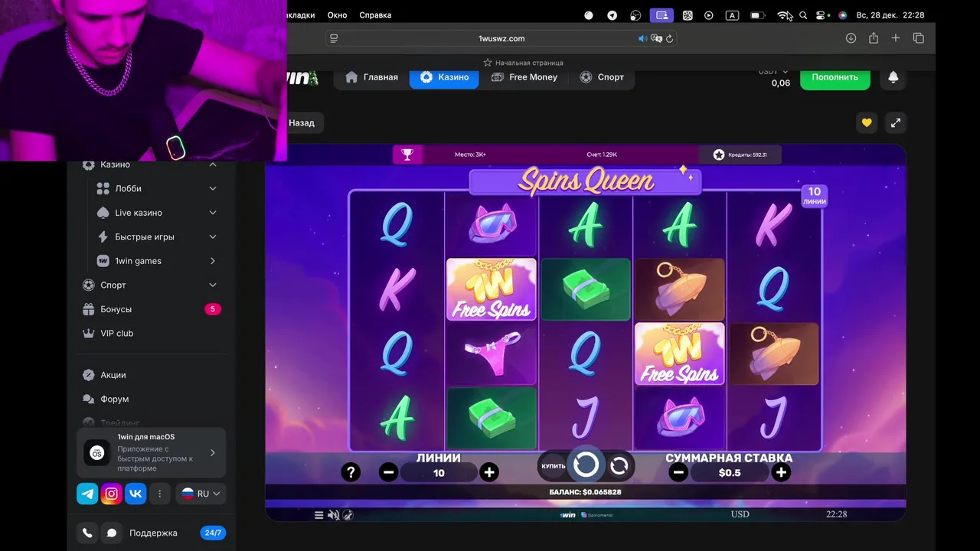Open 1win для macOS app banner
Viewport: 980px width, 551px height.
pyautogui.click(x=151, y=453)
